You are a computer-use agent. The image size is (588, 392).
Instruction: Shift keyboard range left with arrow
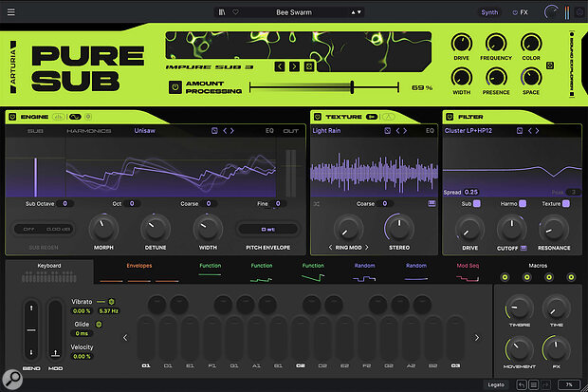click(125, 338)
